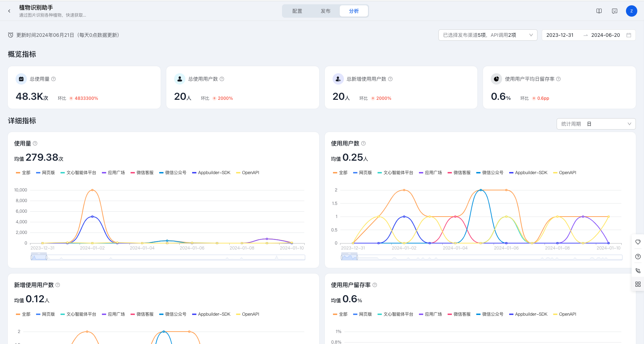
Task: Click the 微信公众号 peak point on 使用用户数 chart
Action: point(481,190)
